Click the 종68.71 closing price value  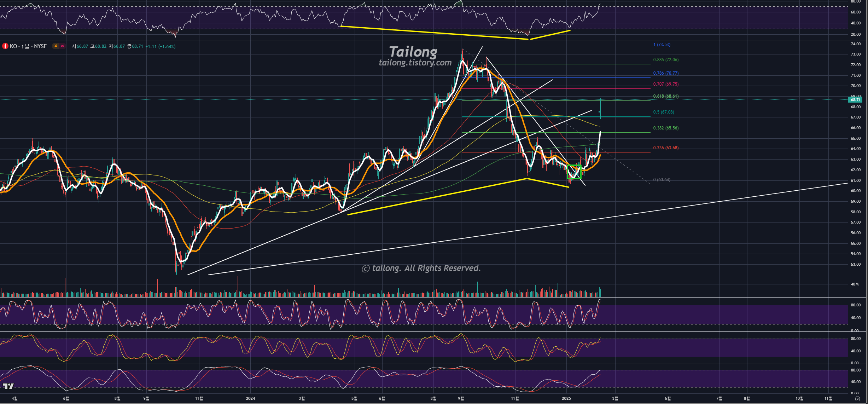click(x=135, y=46)
